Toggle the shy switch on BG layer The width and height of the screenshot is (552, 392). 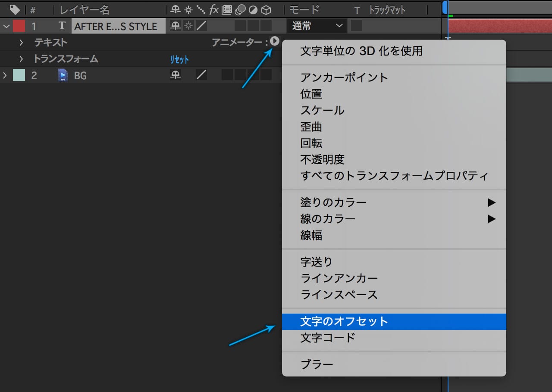[x=175, y=75]
